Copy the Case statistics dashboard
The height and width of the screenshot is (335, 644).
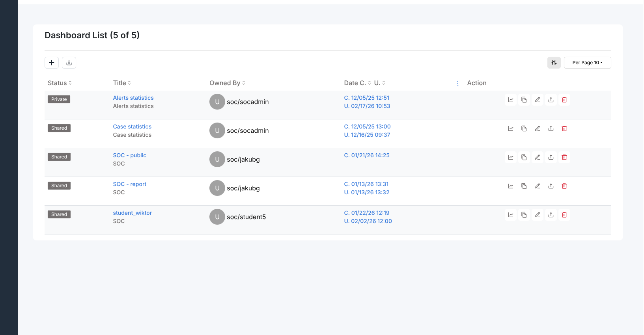[524, 128]
